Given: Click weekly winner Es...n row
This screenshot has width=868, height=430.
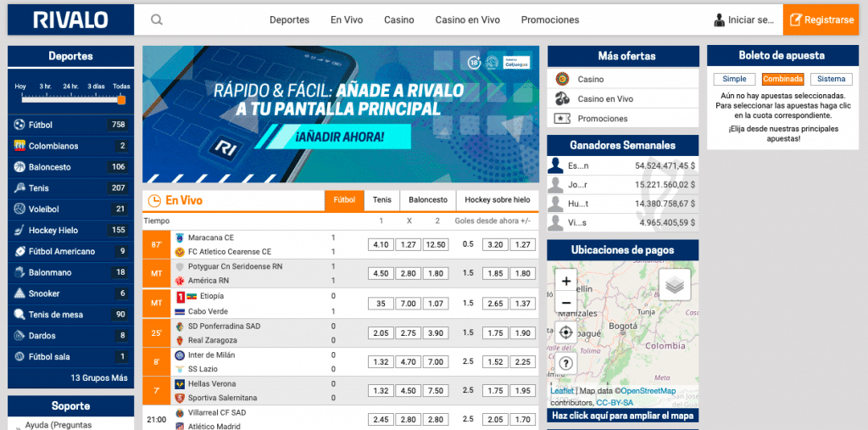Looking at the screenshot, I should 623,165.
